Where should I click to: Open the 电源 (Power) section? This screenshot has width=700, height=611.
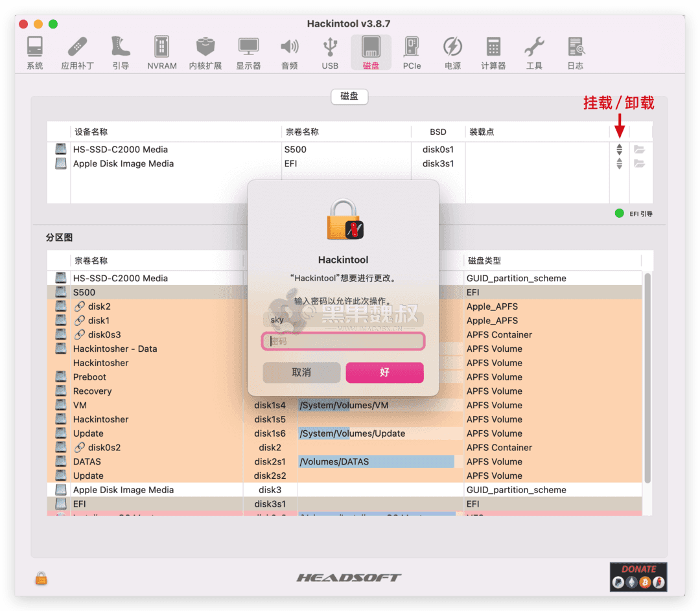pyautogui.click(x=452, y=52)
